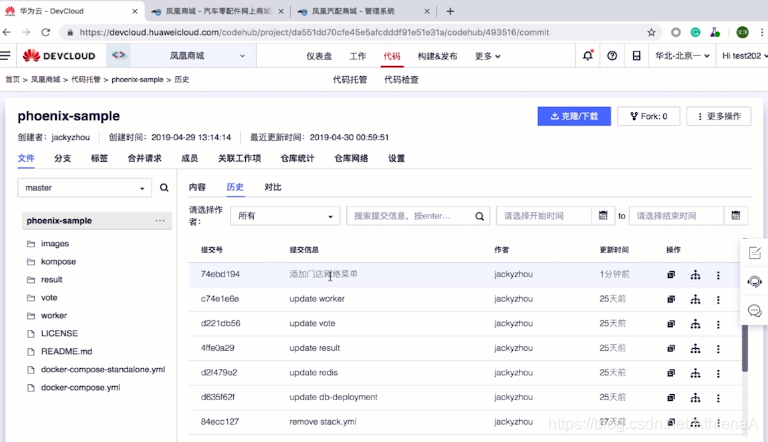The width and height of the screenshot is (768, 442).
Task: Switch to the 仪表盘 top menu
Action: click(x=319, y=56)
